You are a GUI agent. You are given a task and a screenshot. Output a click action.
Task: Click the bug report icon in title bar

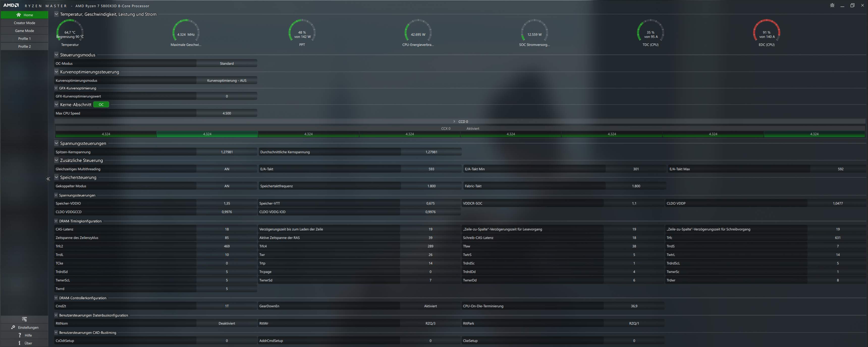832,5
